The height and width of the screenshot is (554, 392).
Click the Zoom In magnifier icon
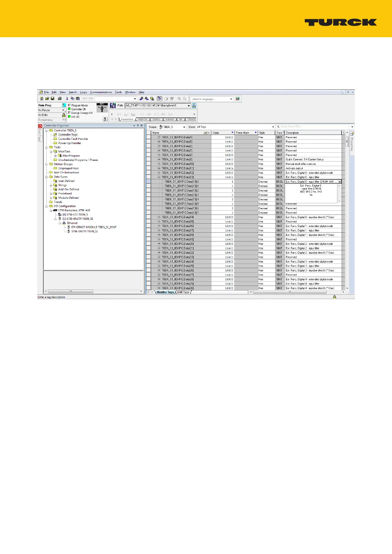click(x=179, y=98)
